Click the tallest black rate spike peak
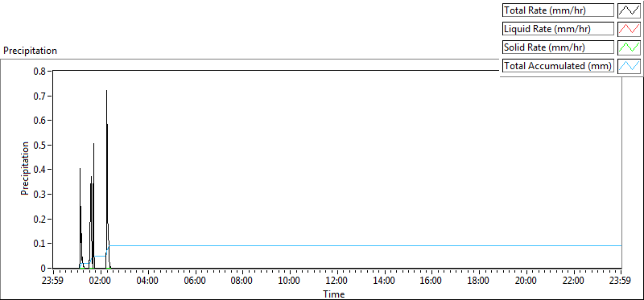Viewport: 644px width, 300px height. (106, 91)
